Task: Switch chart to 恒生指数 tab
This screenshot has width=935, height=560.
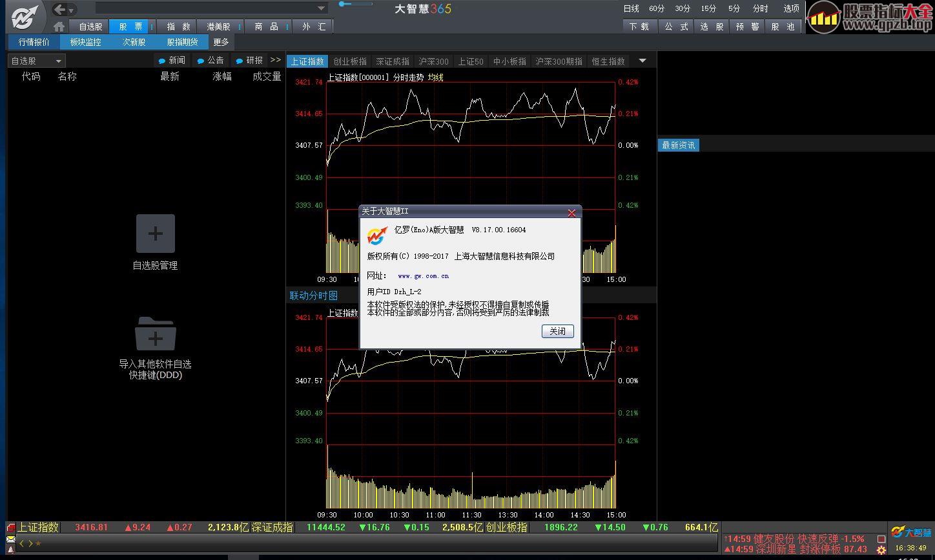Action: pos(608,61)
